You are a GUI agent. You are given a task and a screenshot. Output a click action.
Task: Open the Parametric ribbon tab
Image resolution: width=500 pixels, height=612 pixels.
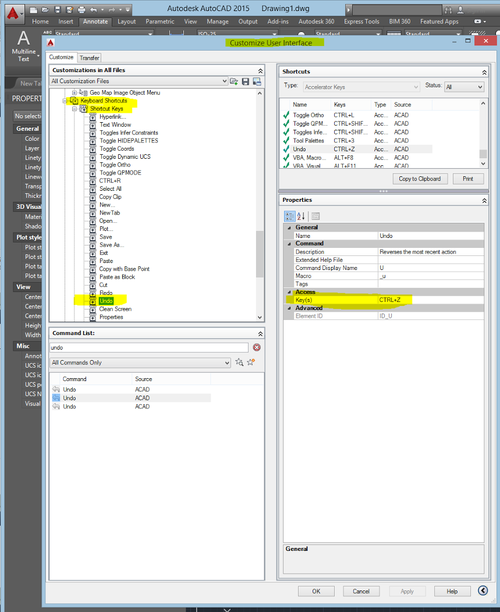point(160,21)
